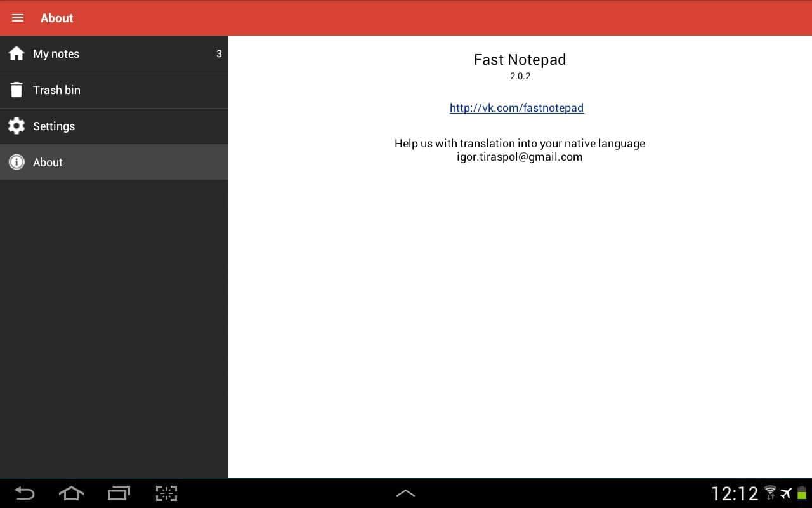Open the vk.com/fastnotepad link
The height and width of the screenshot is (508, 812).
click(x=516, y=108)
